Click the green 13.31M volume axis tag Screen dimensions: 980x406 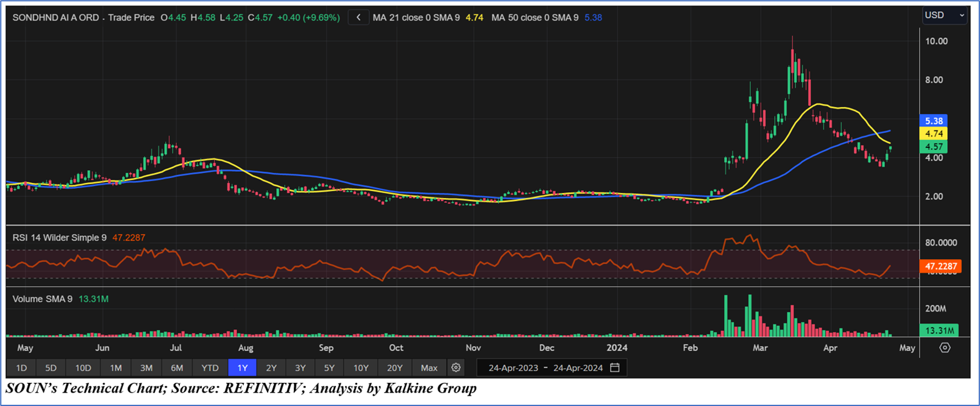(939, 330)
